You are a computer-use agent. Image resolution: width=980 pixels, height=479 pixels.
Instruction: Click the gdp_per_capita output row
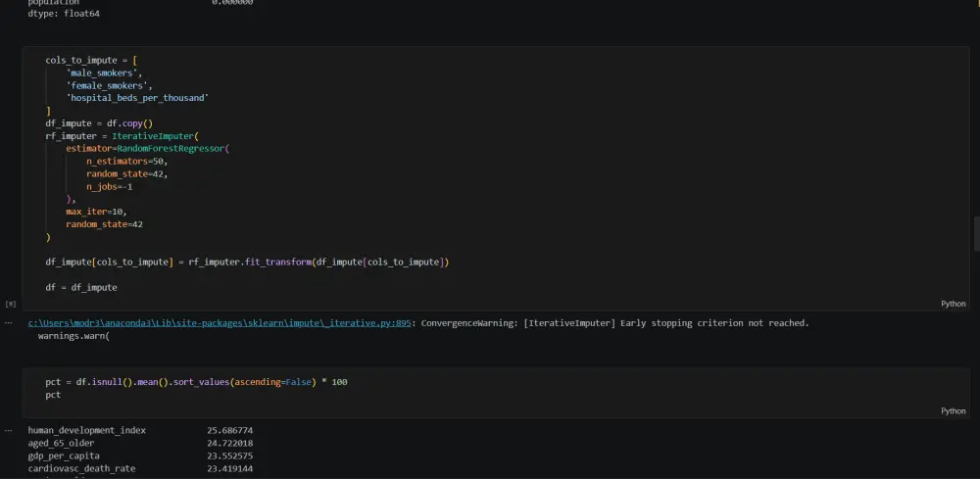[x=140, y=455]
